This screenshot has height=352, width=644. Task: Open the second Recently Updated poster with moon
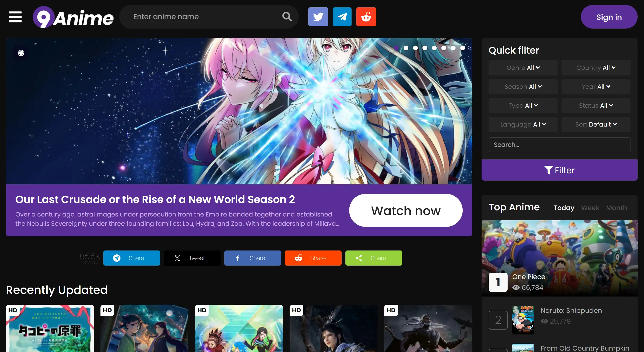point(144,328)
